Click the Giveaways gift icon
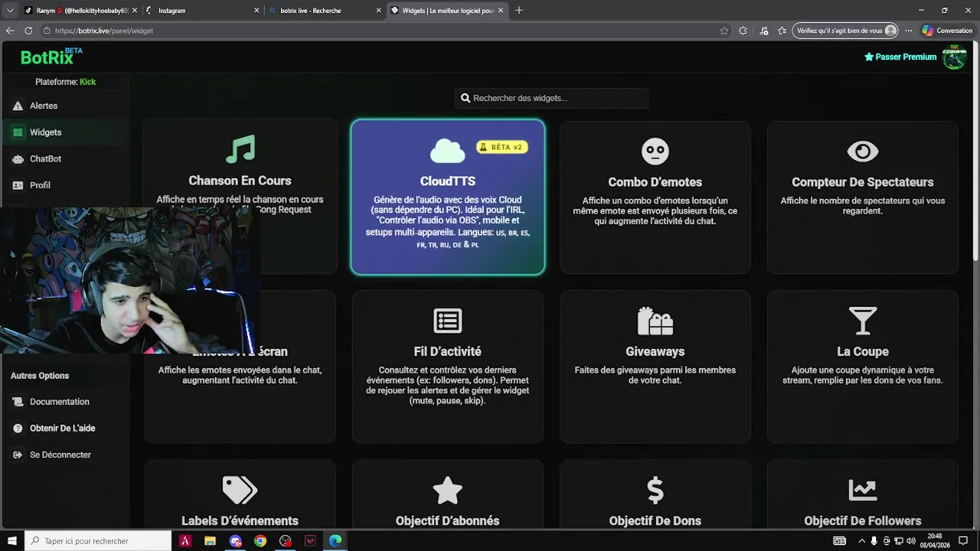The width and height of the screenshot is (980, 551). [x=655, y=321]
